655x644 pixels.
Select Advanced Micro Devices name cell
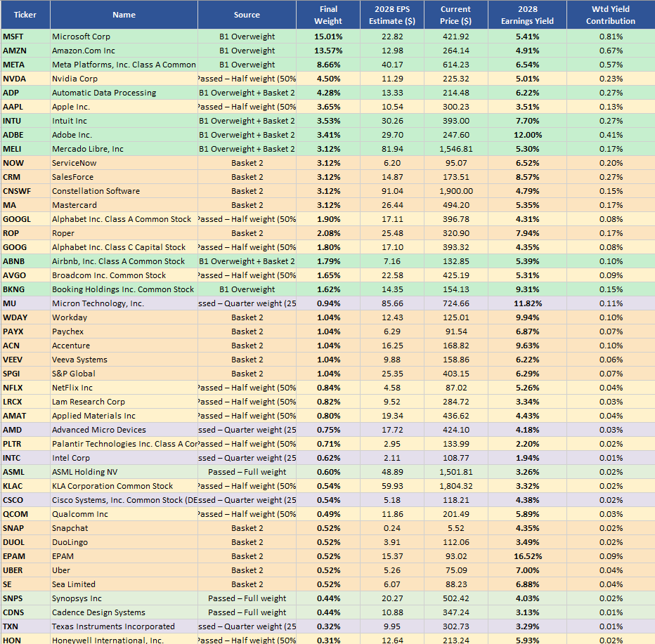[x=124, y=430]
